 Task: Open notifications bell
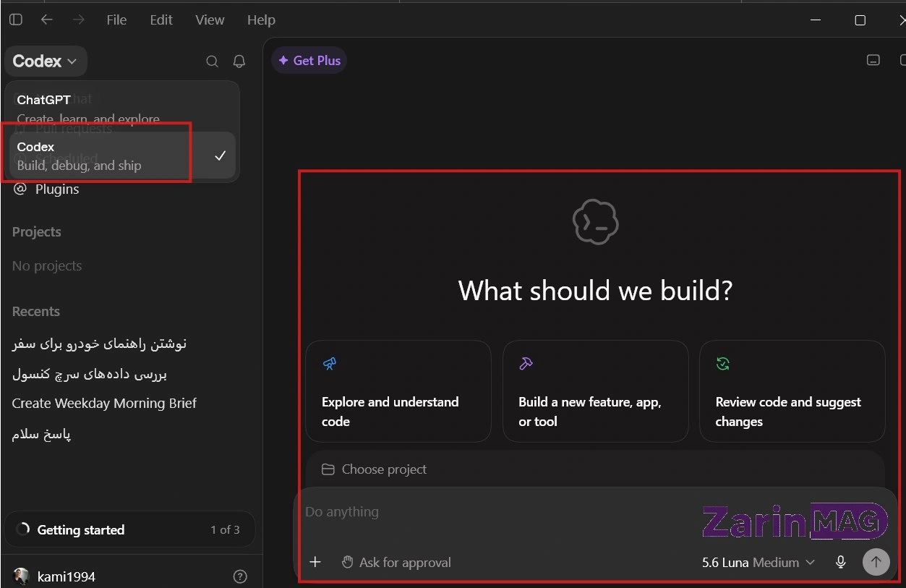pyautogui.click(x=239, y=61)
